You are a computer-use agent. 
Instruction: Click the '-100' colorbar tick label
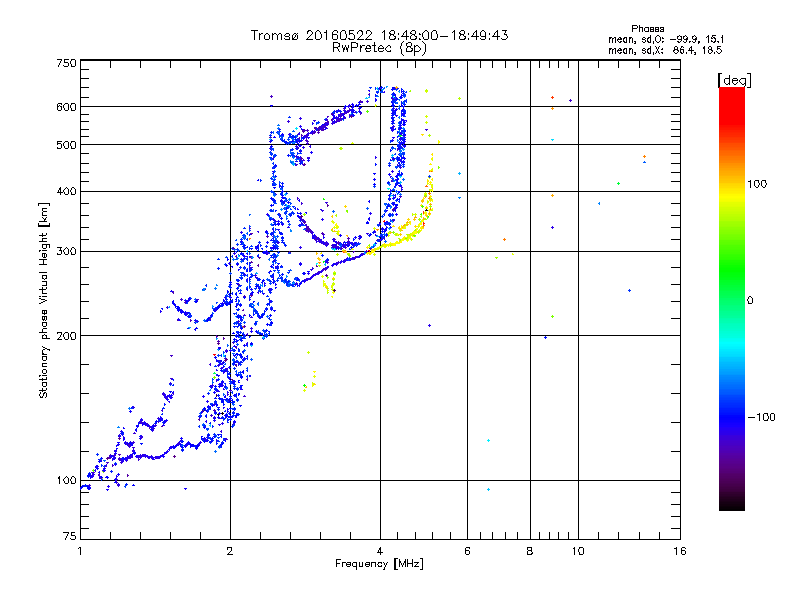pos(761,417)
